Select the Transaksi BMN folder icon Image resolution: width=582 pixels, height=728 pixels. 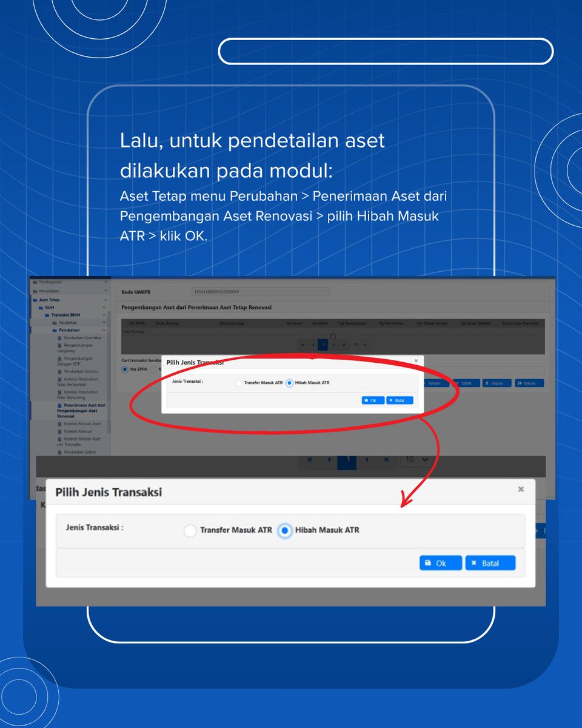tap(47, 315)
